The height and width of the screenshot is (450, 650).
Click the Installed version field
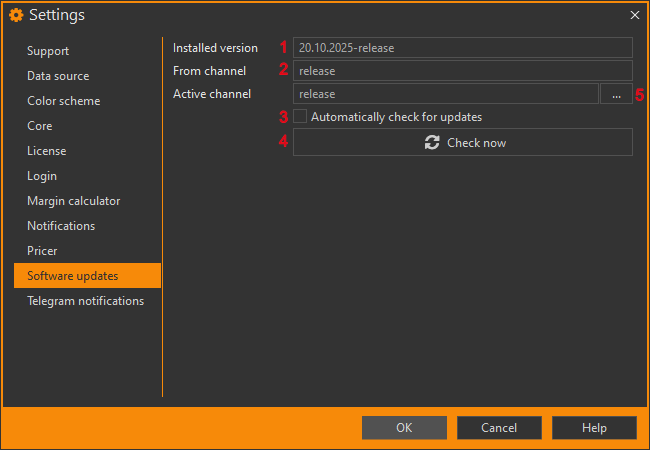point(462,48)
